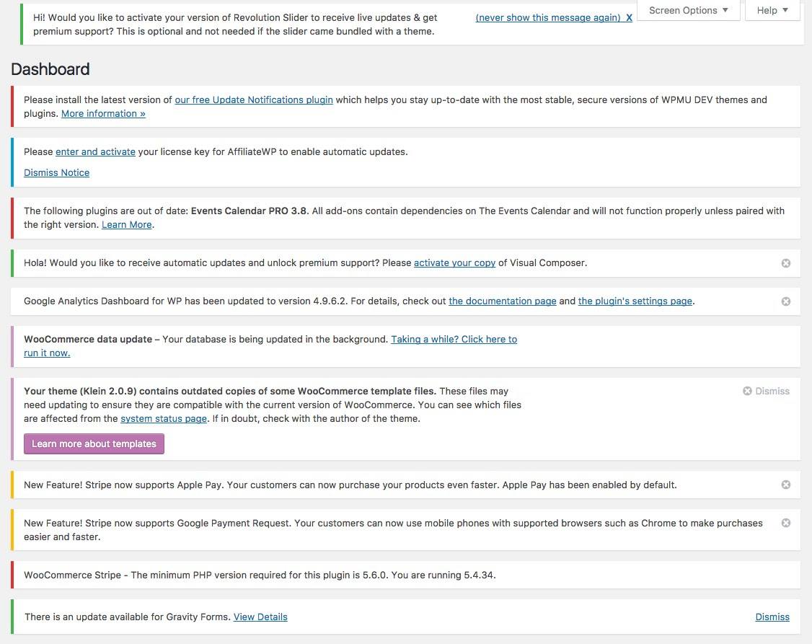
Task: Dismiss the Google Analytics Dashboard update notice
Action: tap(785, 301)
